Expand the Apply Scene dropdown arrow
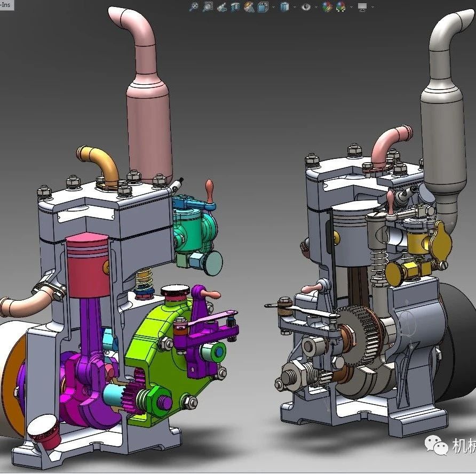The height and width of the screenshot is (474, 476). click(x=352, y=7)
